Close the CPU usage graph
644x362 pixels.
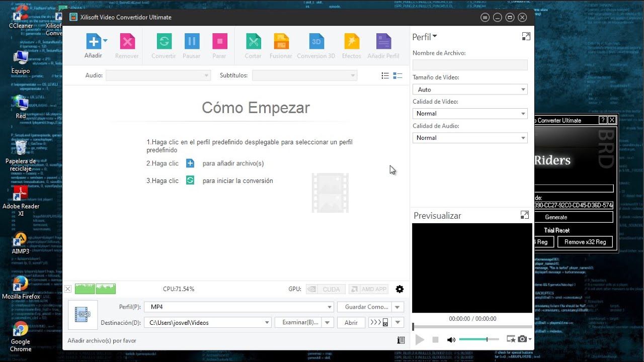tap(68, 289)
